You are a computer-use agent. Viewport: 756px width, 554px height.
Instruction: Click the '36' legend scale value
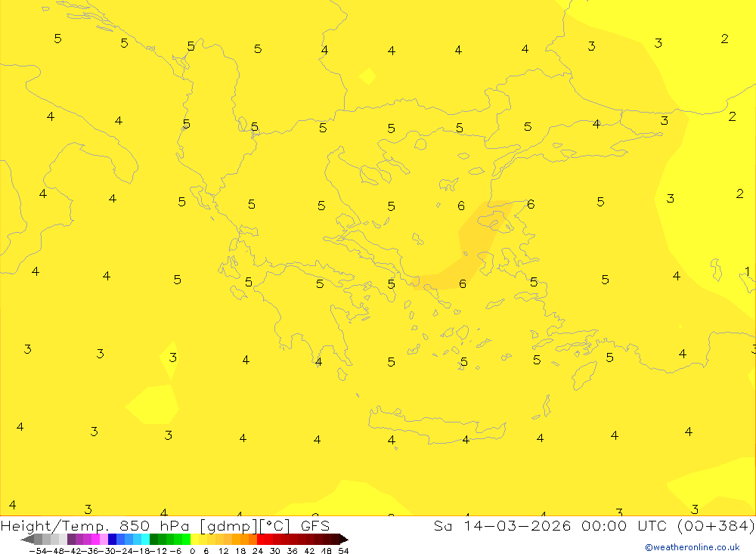point(292,551)
